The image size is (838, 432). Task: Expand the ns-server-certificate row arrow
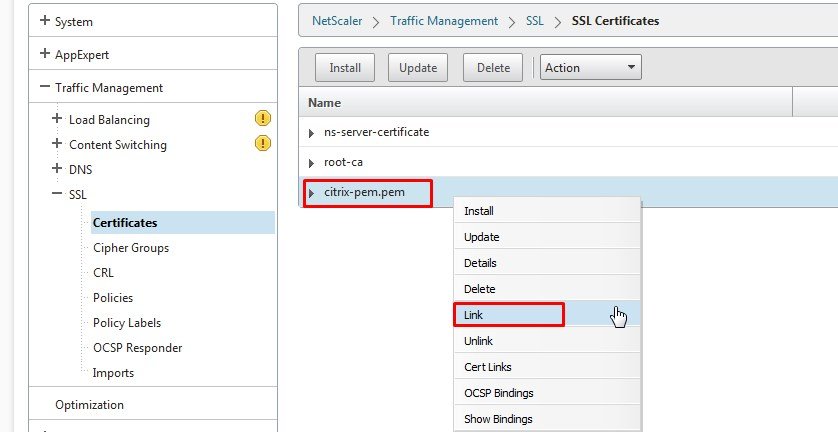(x=312, y=133)
